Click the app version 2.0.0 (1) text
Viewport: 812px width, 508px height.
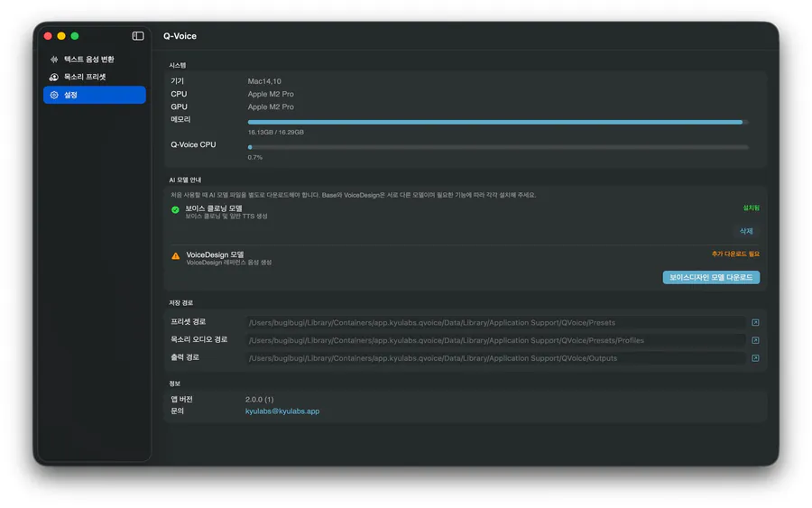[x=260, y=399]
